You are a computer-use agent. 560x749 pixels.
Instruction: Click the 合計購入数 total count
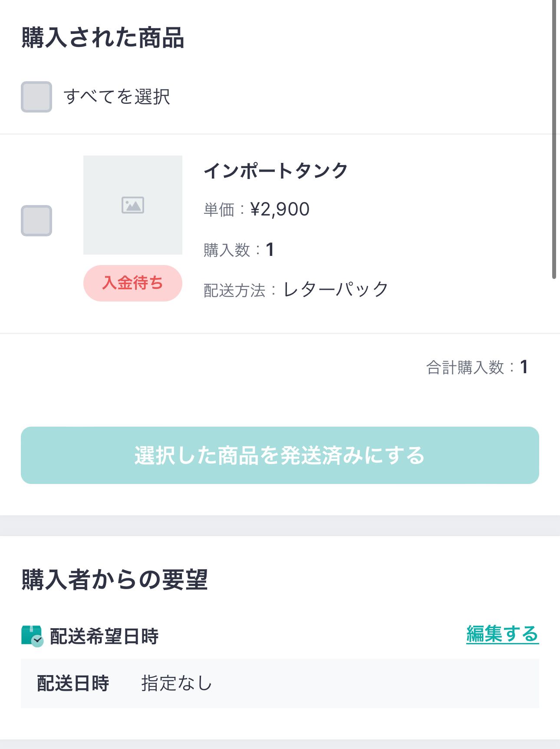click(477, 367)
